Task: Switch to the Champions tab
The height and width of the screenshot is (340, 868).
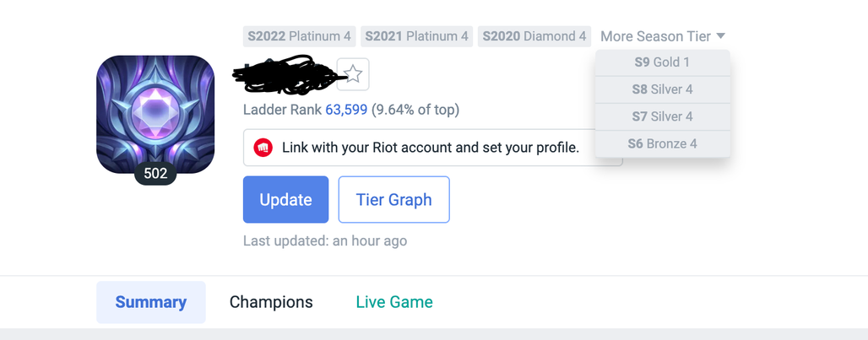Action: (x=271, y=302)
